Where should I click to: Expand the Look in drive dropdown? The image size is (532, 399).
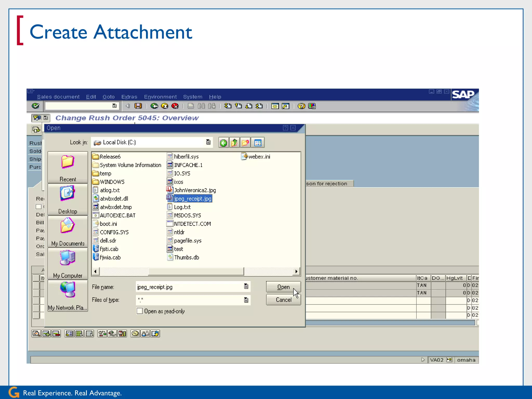(208, 142)
